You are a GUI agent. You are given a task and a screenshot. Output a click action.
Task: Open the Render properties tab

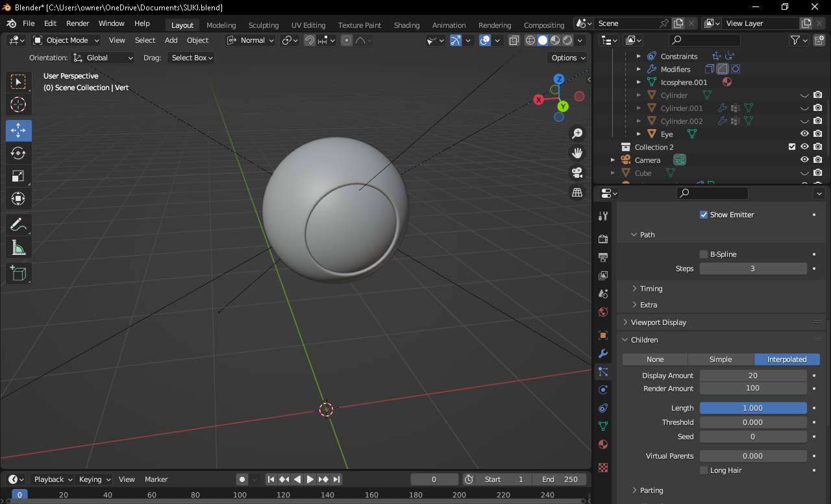pos(603,239)
